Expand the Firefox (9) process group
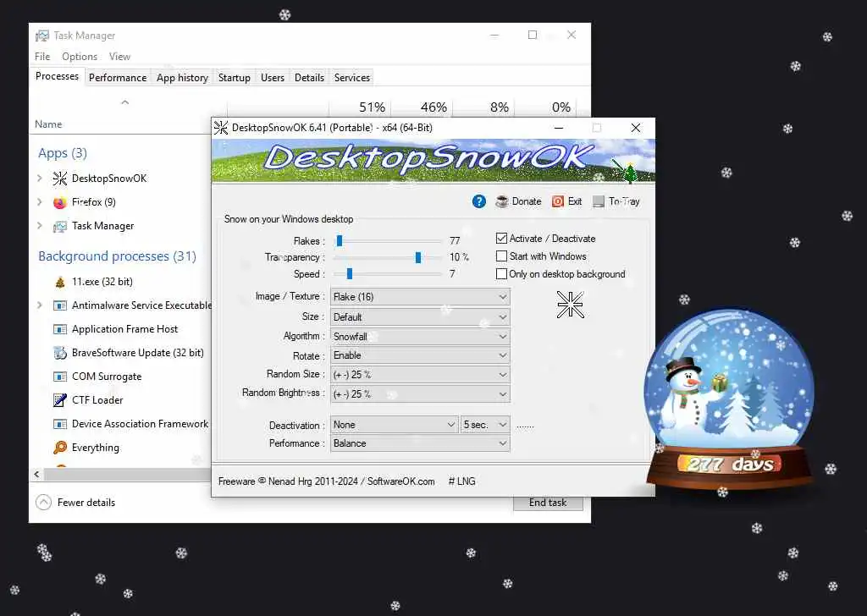Screen dimensions: 867x616 [39, 202]
